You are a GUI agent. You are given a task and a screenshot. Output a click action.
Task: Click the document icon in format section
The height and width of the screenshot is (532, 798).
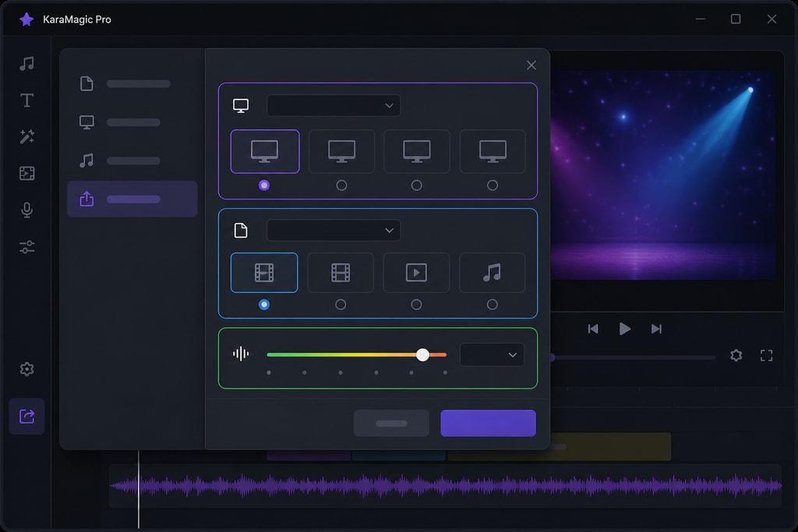pos(241,231)
